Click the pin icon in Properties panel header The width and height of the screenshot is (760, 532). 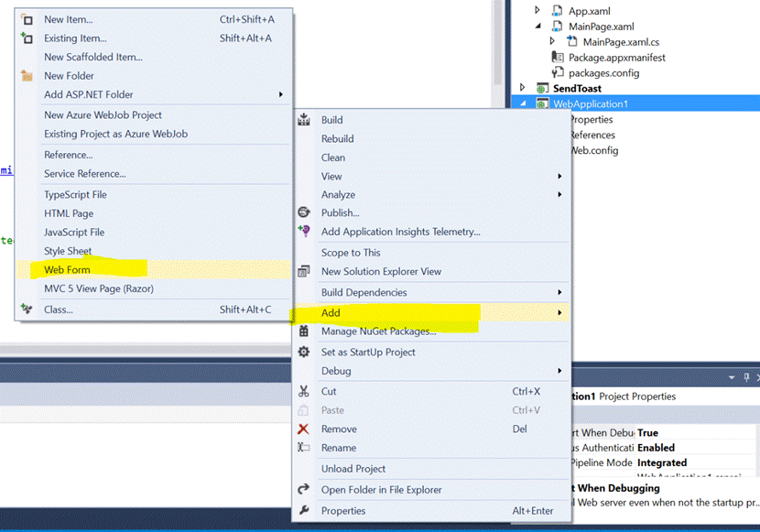pyautogui.click(x=746, y=377)
